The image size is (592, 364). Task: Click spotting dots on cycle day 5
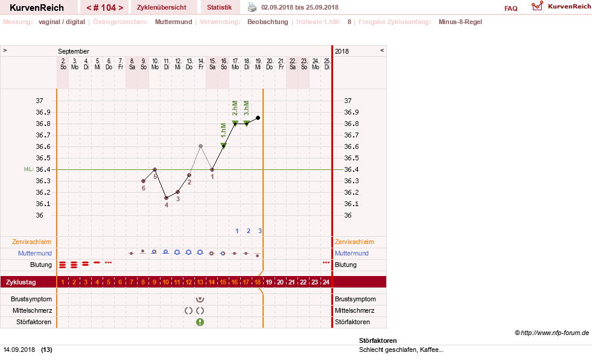109,262
